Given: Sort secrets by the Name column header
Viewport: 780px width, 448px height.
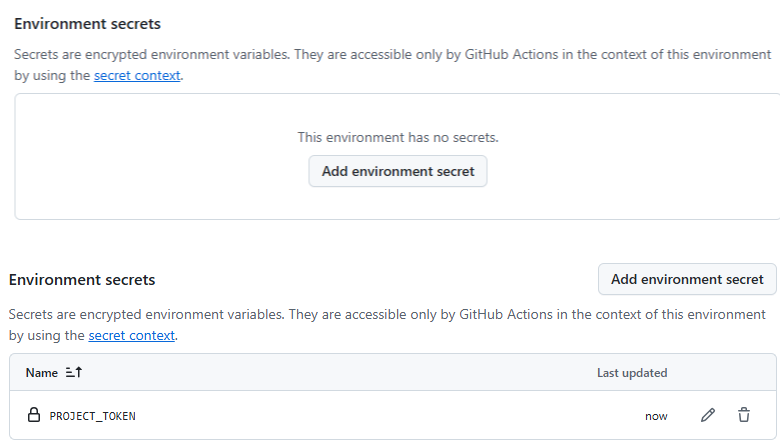Looking at the screenshot, I should 42,373.
